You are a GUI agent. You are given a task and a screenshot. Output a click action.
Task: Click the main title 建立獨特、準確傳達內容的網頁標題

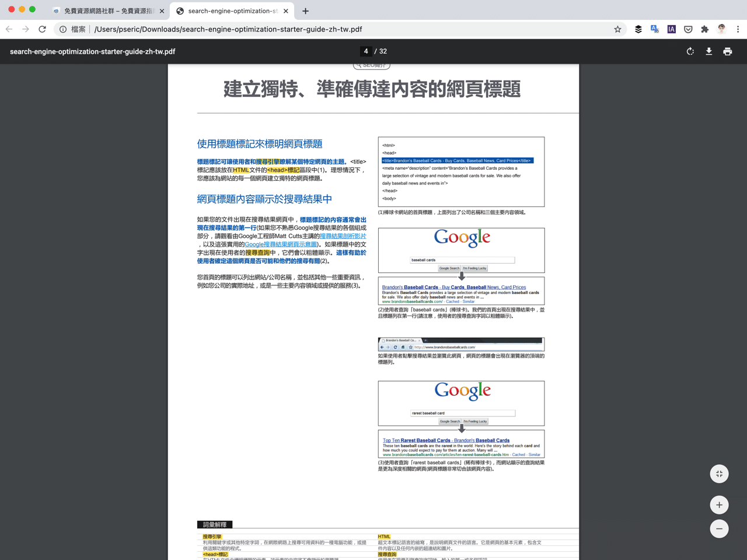[x=372, y=89]
